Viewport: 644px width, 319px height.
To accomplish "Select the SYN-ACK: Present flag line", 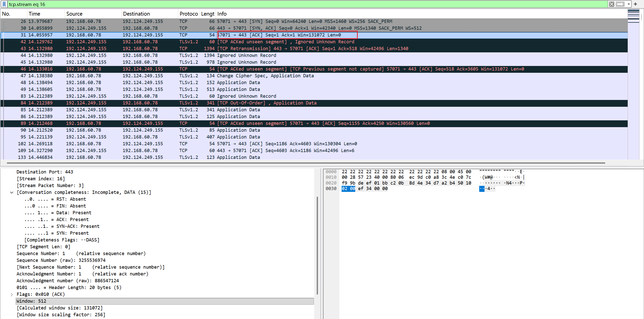I will click(62, 226).
